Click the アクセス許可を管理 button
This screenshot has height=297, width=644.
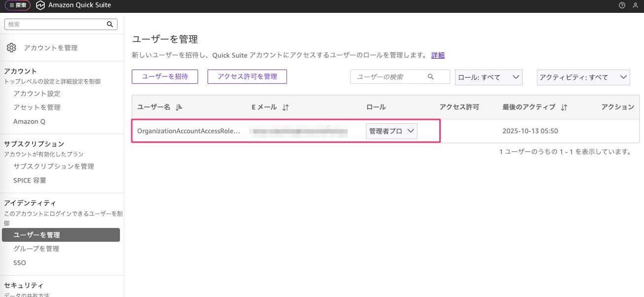pos(247,76)
